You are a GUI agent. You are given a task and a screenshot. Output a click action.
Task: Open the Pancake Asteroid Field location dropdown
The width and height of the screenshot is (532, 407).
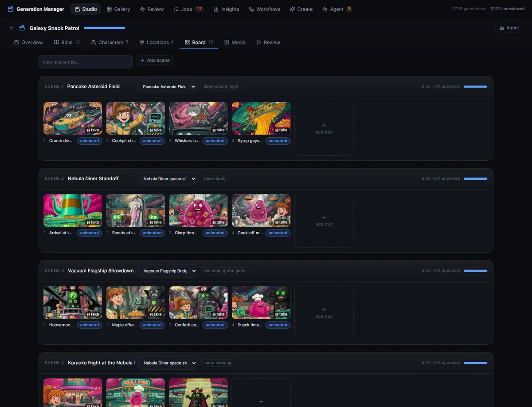coord(167,87)
